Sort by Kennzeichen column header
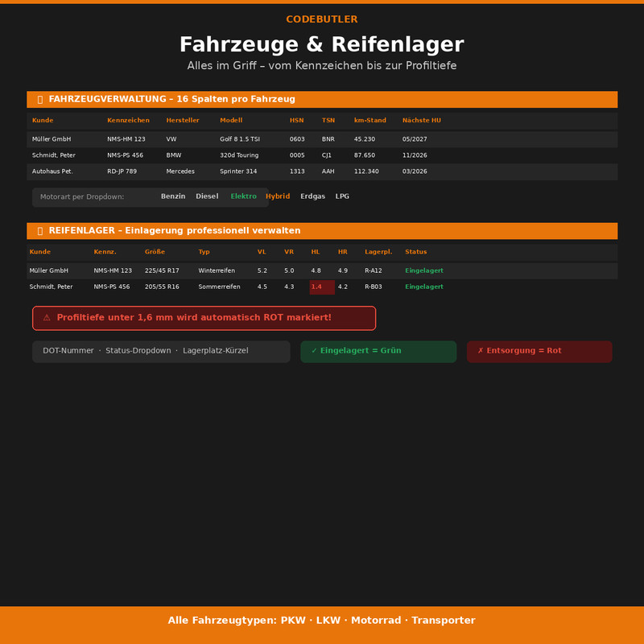 [x=128, y=120]
